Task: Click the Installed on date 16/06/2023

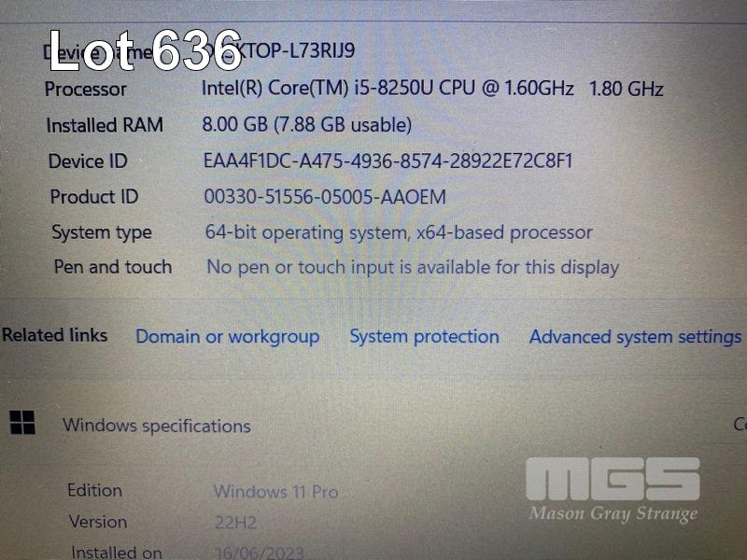Action: click(x=260, y=553)
